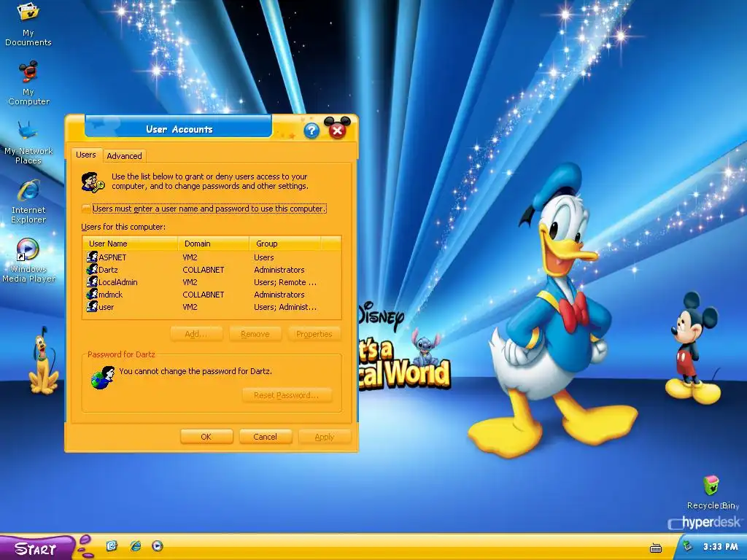The image size is (747, 560).
Task: Click the COLLABNET domain cell for mdmck
Action: pyautogui.click(x=204, y=295)
